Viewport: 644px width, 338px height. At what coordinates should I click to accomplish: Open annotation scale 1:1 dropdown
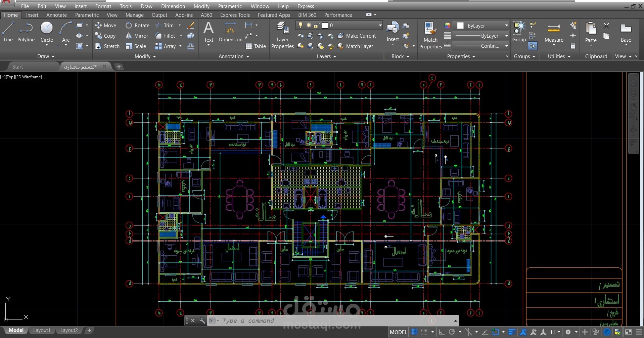click(x=555, y=332)
